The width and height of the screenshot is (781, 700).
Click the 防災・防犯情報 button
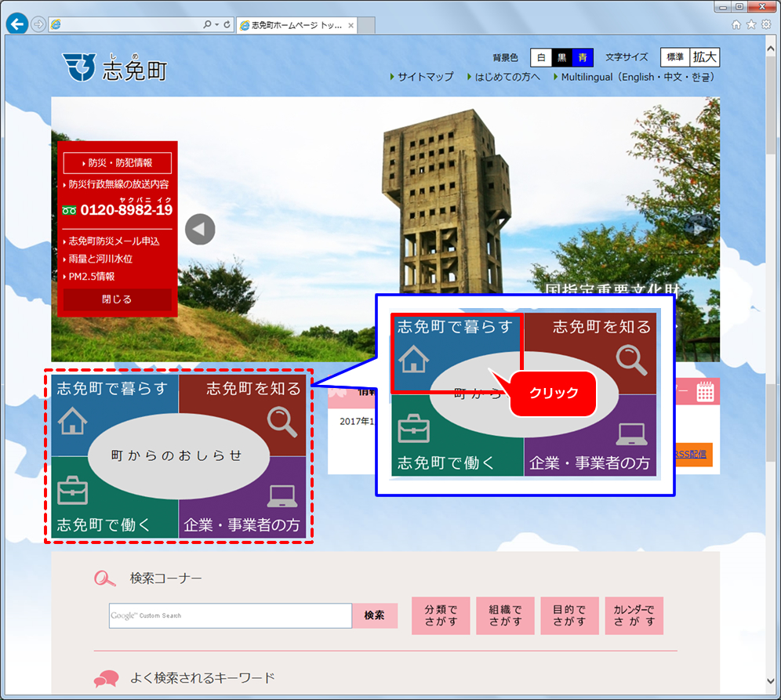click(118, 163)
